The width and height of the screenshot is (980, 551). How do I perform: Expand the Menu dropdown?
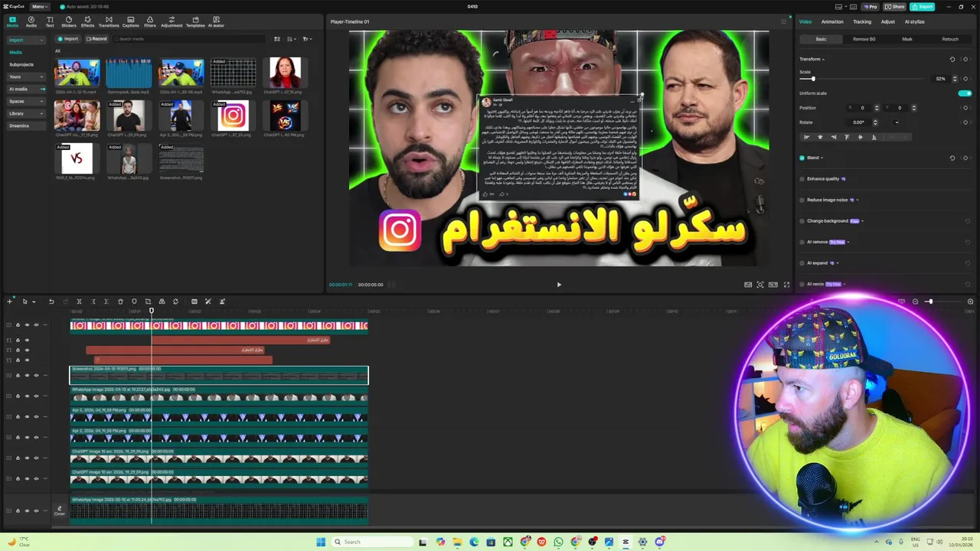click(38, 6)
